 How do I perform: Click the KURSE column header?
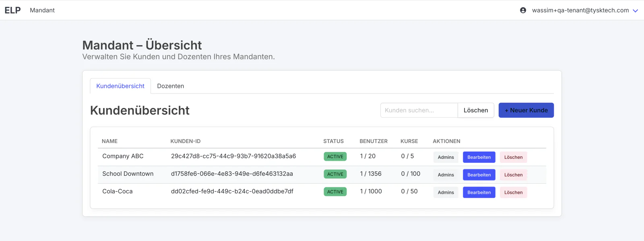[409, 141]
